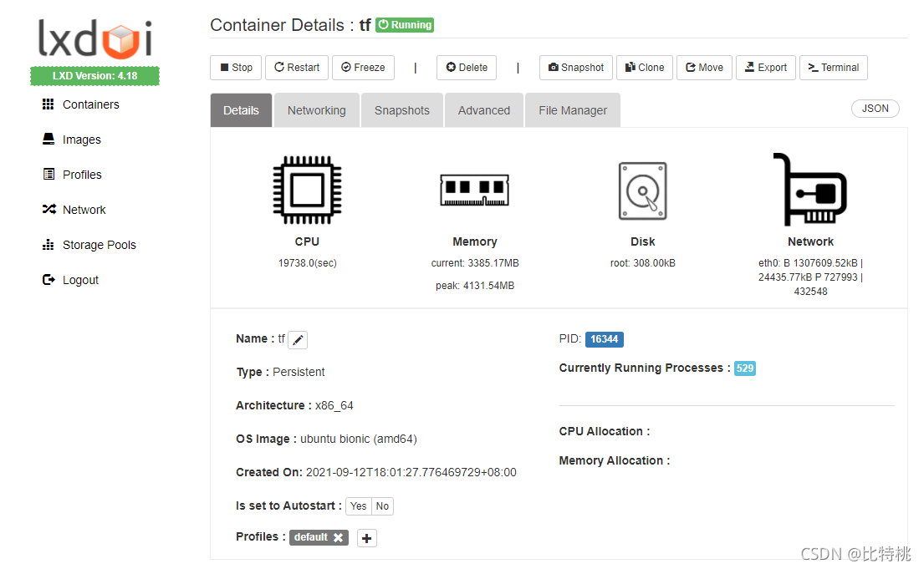The width and height of the screenshot is (924, 569).
Task: Click the CPU Allocation label
Action: [x=605, y=431]
